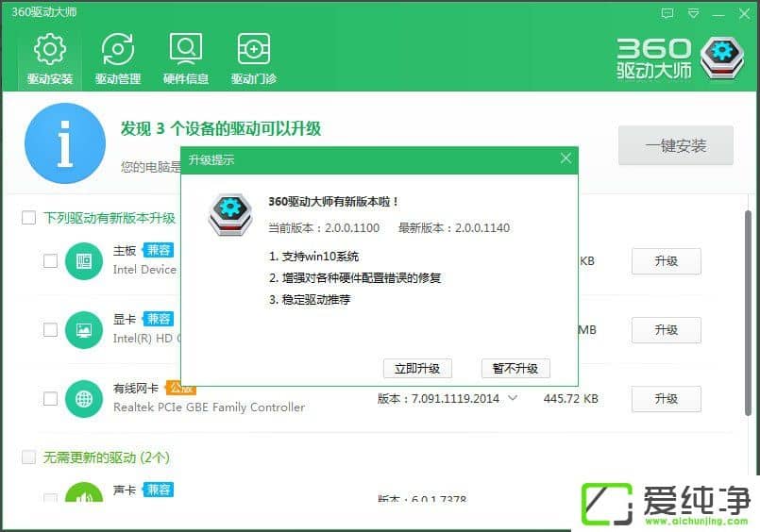This screenshot has height=532, width=760.
Task: Open the 硬件信息 (hardware info) tab icon
Action: (185, 50)
